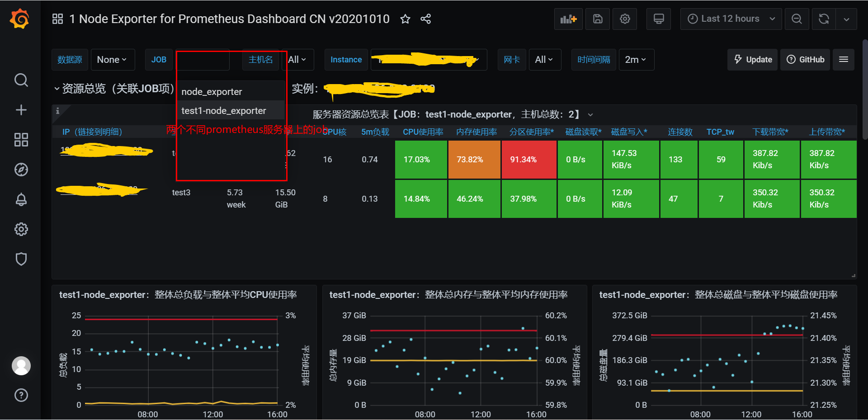Open the Alerting bell icon in sidebar

(21, 199)
